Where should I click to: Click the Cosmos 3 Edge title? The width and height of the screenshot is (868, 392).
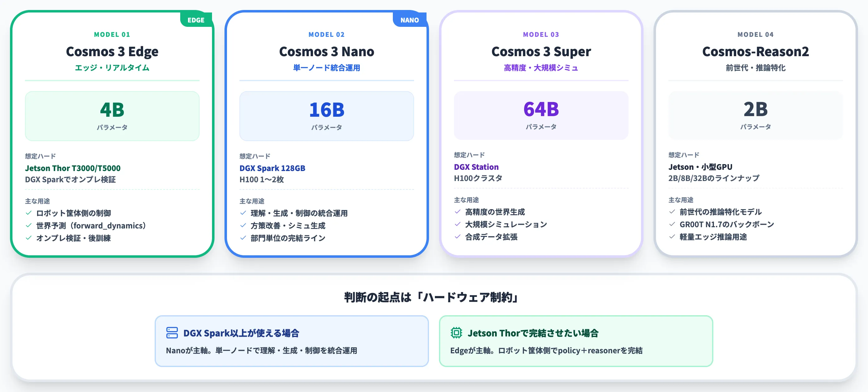pos(112,51)
